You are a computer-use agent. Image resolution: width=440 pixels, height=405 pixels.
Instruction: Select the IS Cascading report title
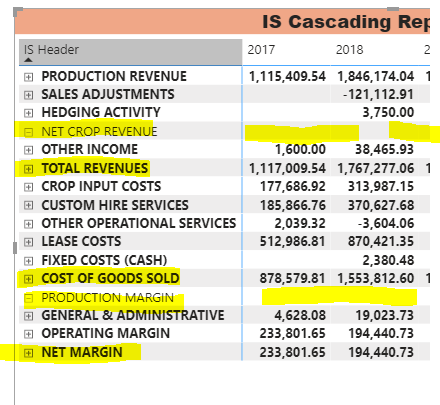click(346, 22)
